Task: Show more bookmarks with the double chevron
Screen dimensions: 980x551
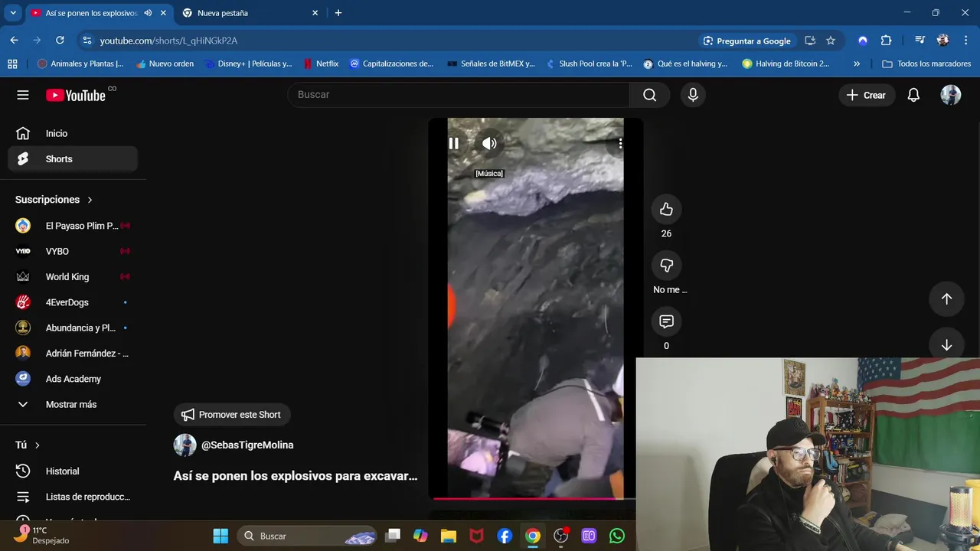Action: (x=857, y=64)
